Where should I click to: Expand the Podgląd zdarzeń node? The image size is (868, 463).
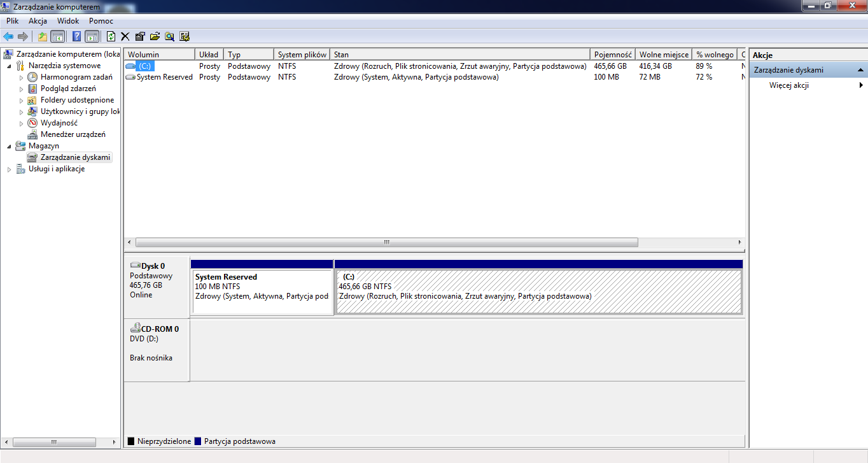21,89
